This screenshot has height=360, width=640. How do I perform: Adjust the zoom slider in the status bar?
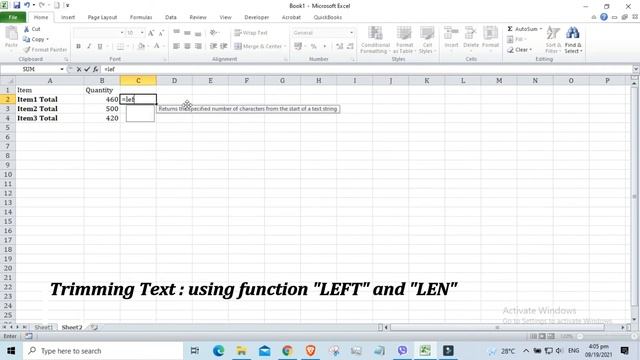[580, 336]
